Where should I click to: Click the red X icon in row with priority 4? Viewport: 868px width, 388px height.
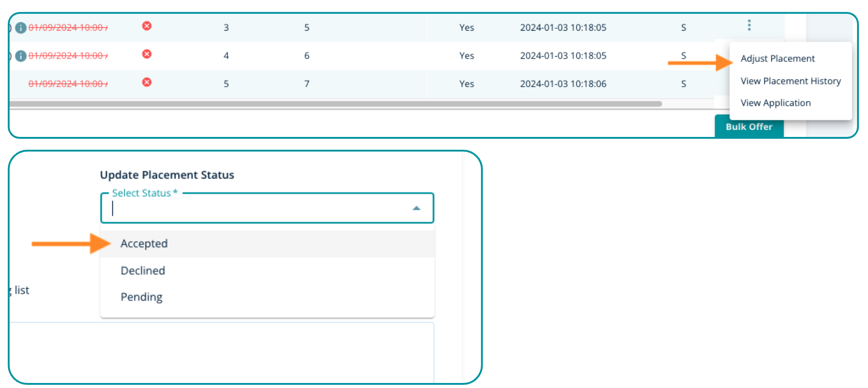pos(147,54)
